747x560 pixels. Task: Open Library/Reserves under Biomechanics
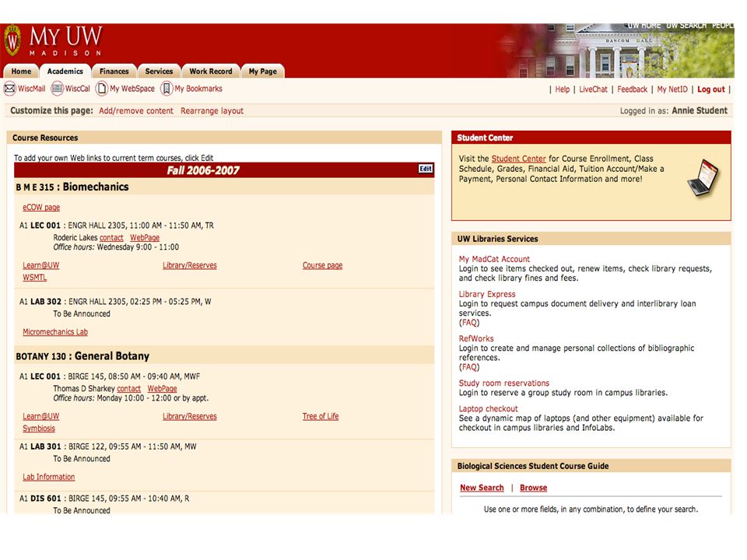(x=190, y=265)
